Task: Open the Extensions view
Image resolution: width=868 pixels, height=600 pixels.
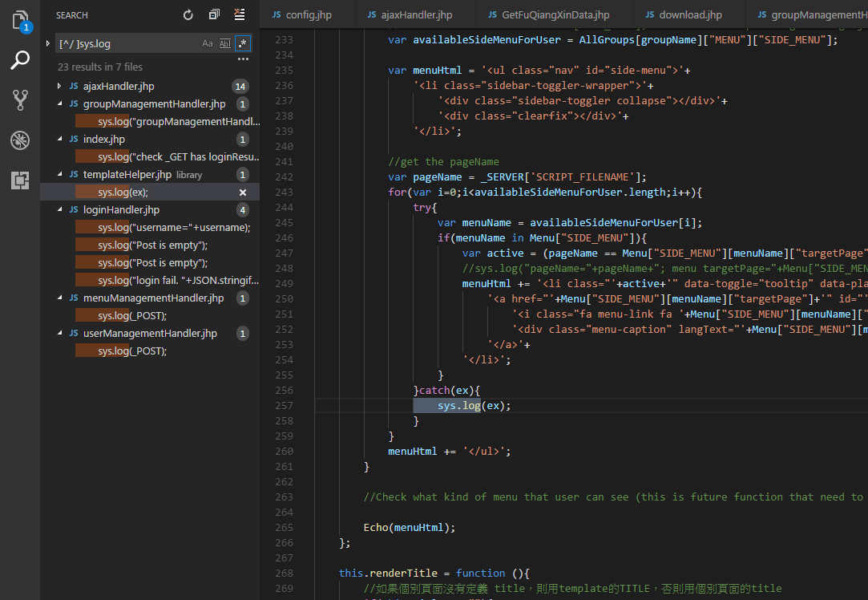Action: click(x=20, y=180)
